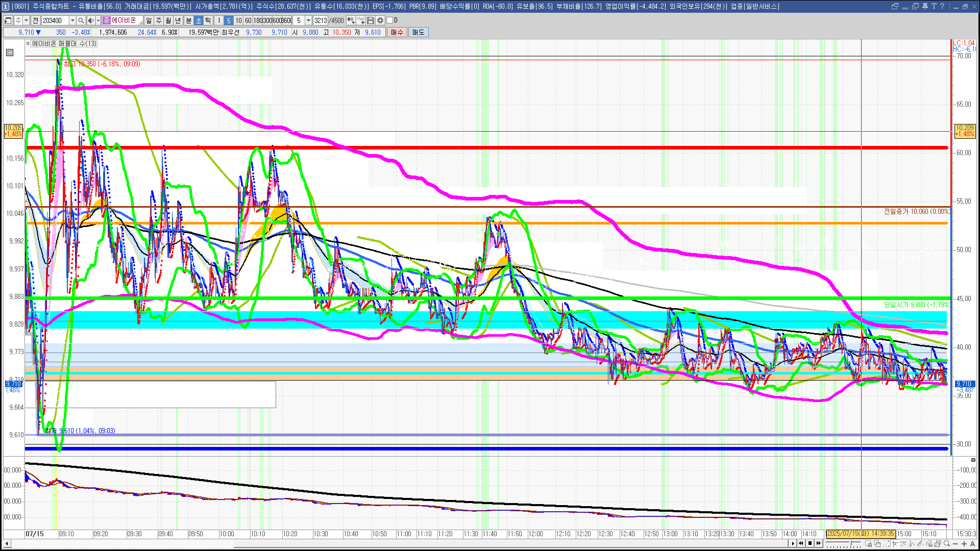The width and height of the screenshot is (980, 551).
Task: Click the save chart floppy disk icon
Action: click(x=371, y=20)
